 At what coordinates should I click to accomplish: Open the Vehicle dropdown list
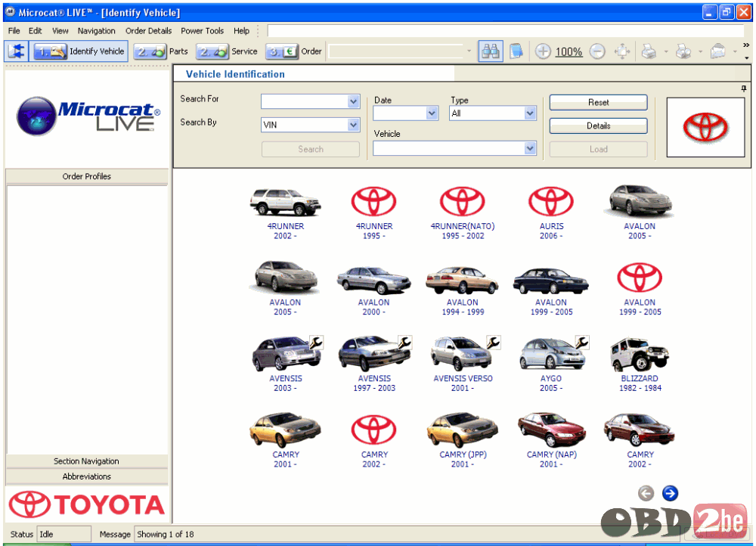530,148
